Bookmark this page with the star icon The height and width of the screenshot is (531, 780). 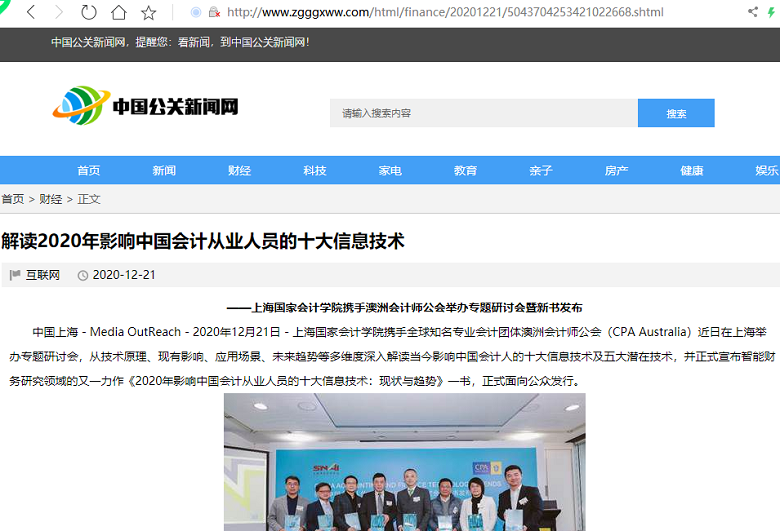pos(149,13)
